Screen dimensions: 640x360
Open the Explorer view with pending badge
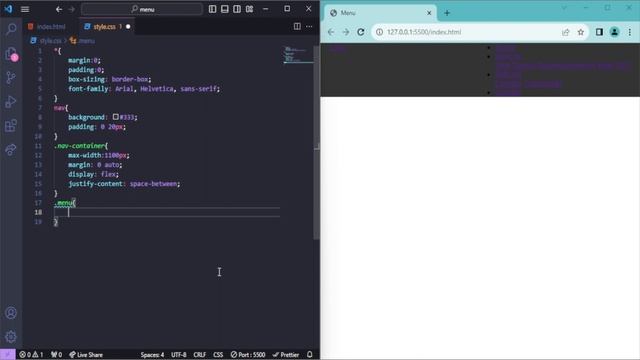11,53
